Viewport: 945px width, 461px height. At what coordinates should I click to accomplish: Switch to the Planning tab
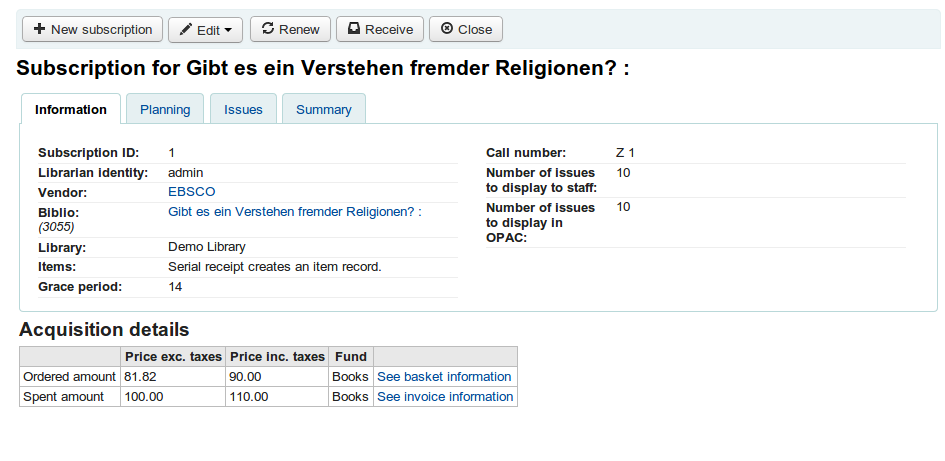(x=165, y=110)
